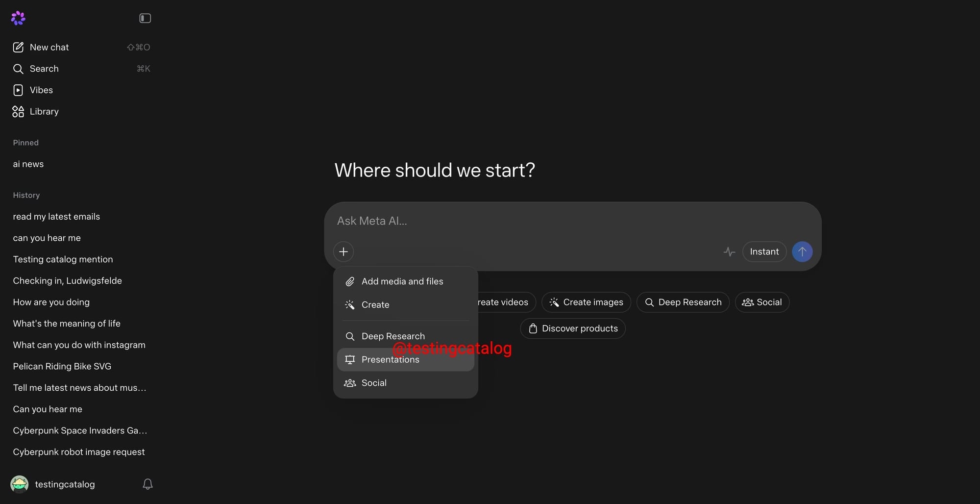Open chat 'Testing catalog mention'
The image size is (980, 504).
pyautogui.click(x=63, y=259)
